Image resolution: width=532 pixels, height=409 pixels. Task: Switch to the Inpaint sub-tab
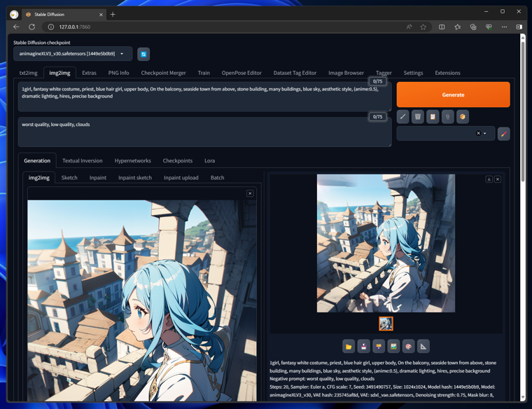click(98, 178)
